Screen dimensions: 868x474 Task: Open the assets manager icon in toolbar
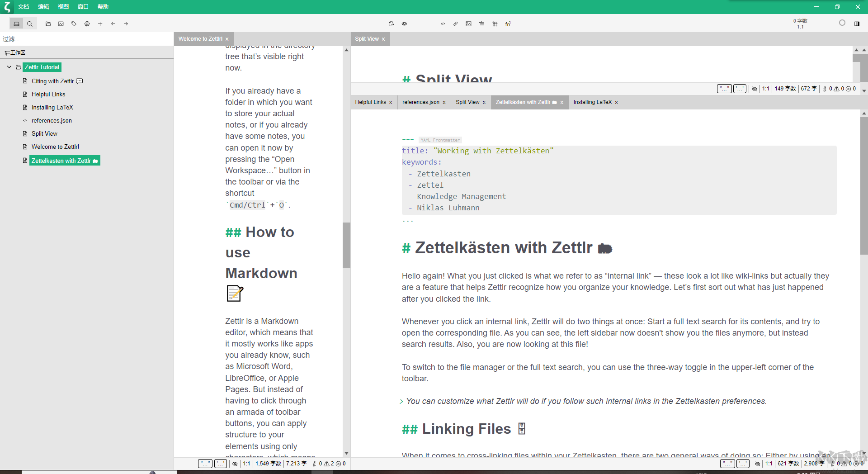[x=61, y=24]
